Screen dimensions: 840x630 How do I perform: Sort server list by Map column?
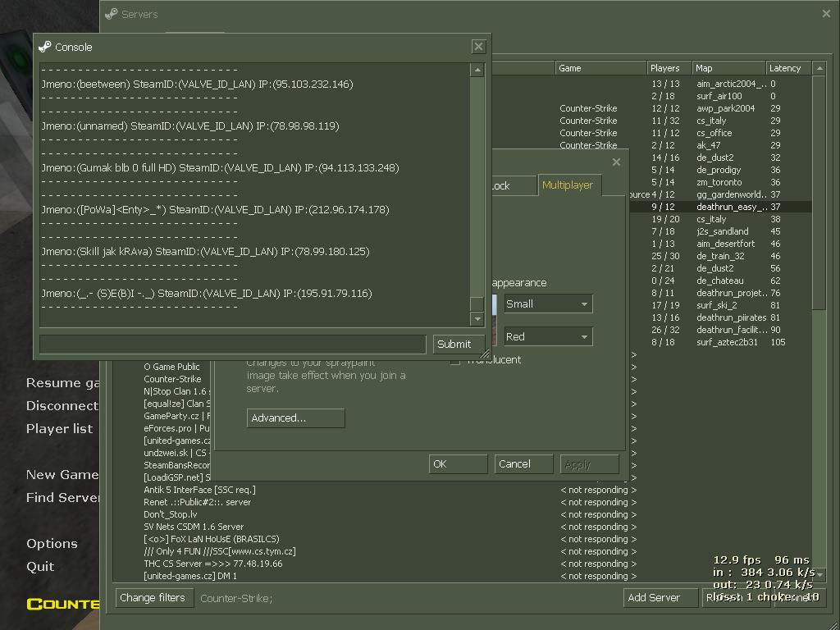pos(728,68)
